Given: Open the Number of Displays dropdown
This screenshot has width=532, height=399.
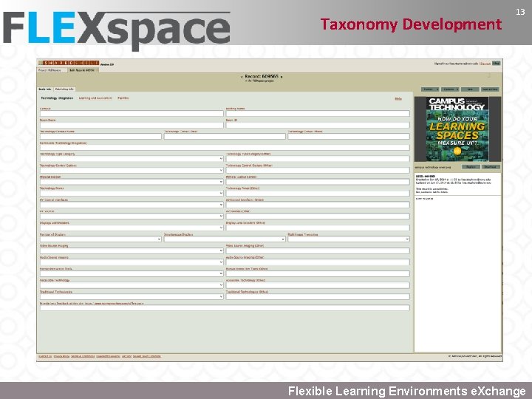Looking at the screenshot, I should point(100,239).
